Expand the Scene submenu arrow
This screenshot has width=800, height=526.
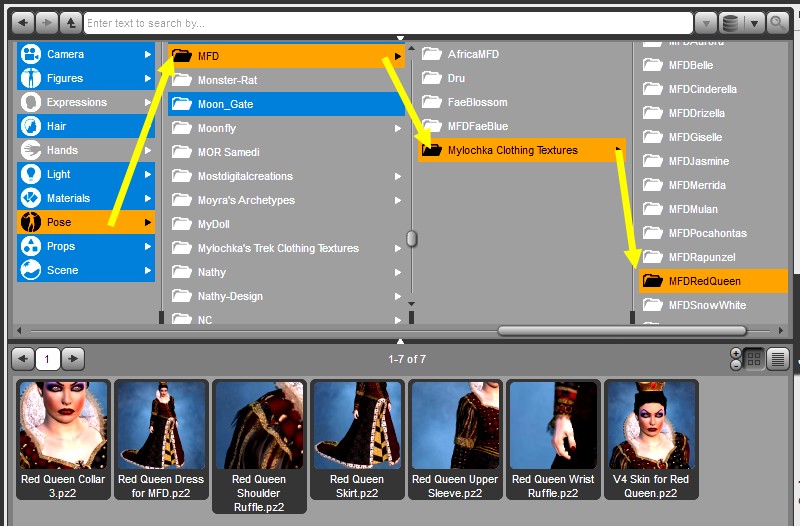click(x=147, y=270)
